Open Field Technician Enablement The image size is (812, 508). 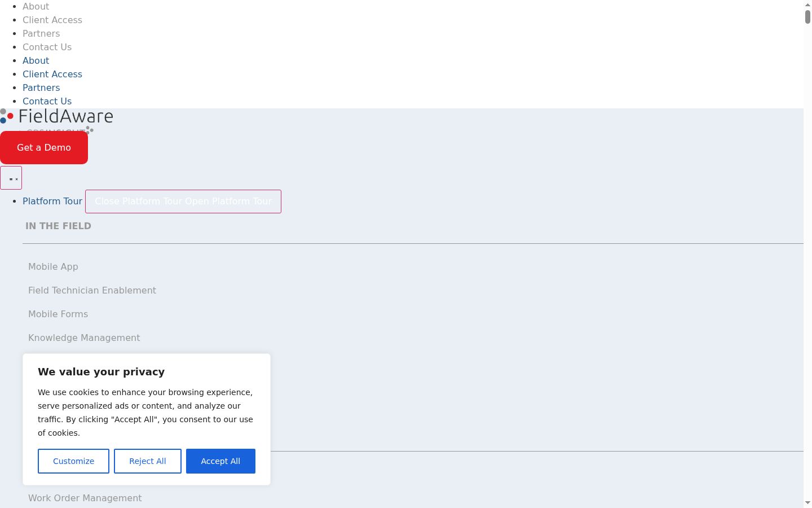[92, 290]
